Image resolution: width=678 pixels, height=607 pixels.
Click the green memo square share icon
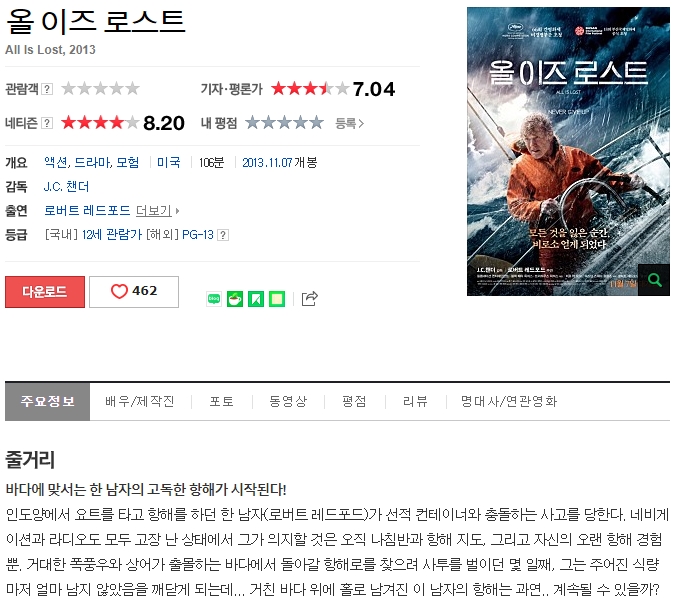[x=277, y=299]
